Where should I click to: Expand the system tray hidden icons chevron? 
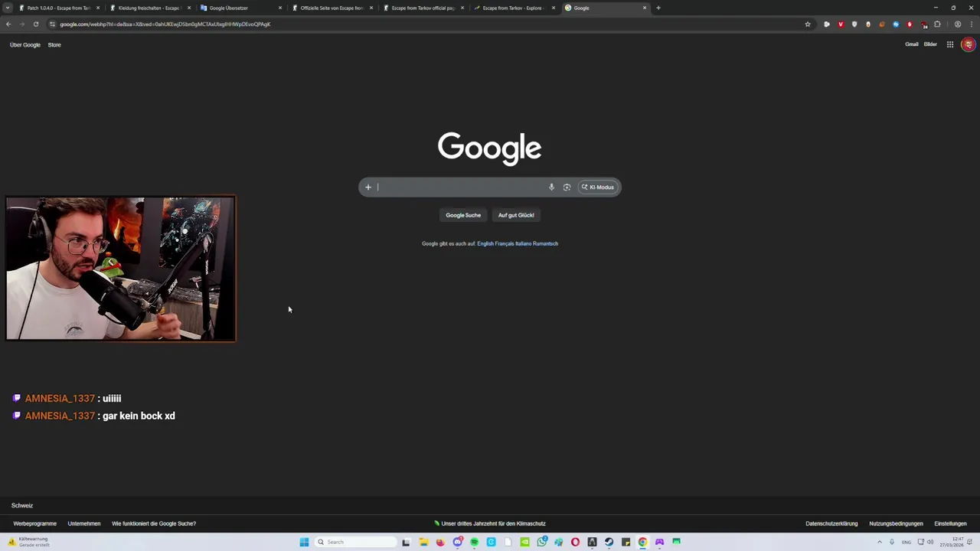point(880,542)
